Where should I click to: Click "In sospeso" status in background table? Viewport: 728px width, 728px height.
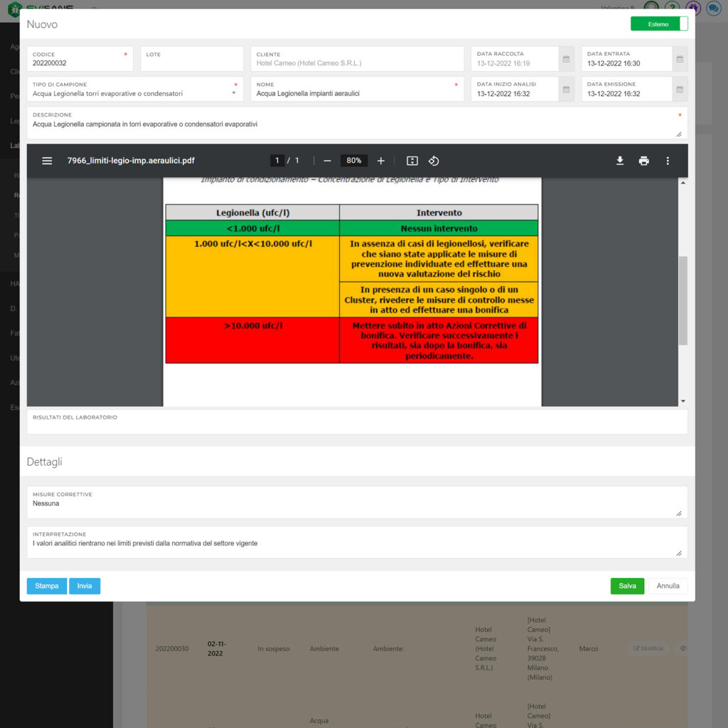tap(274, 648)
